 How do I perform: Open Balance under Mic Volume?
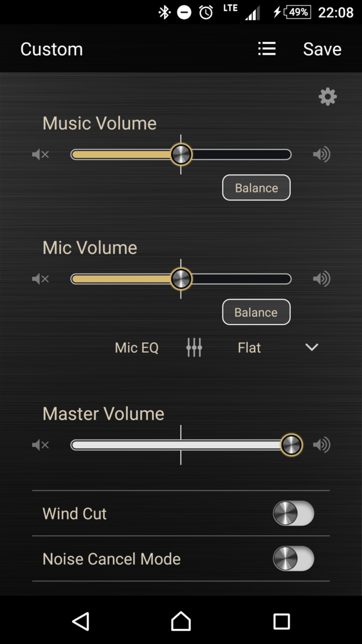tap(256, 312)
